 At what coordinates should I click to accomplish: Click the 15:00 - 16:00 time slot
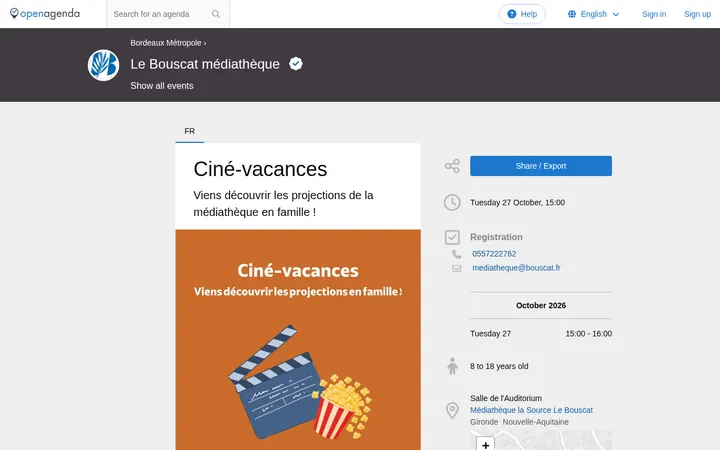[588, 334]
